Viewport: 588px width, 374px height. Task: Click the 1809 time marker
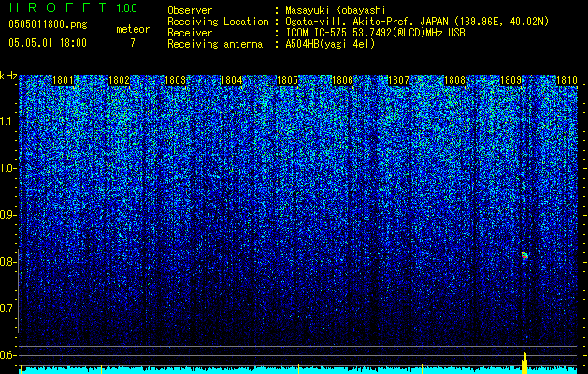tap(510, 80)
